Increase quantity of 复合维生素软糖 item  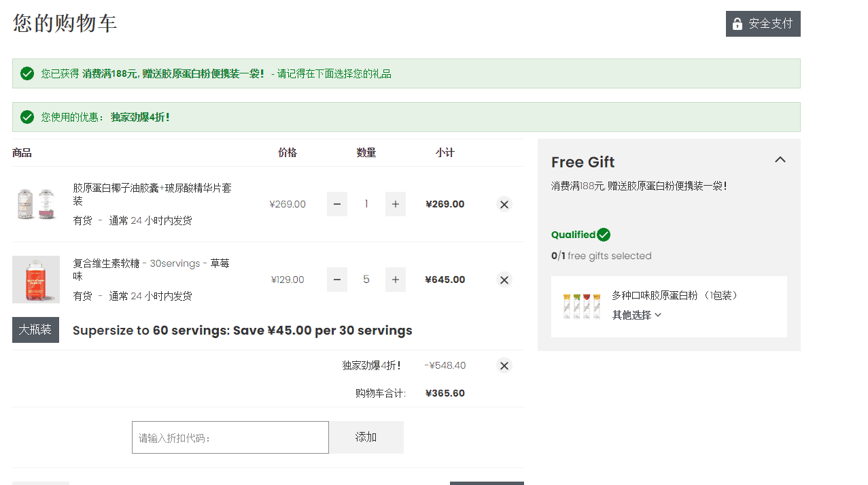tap(396, 280)
